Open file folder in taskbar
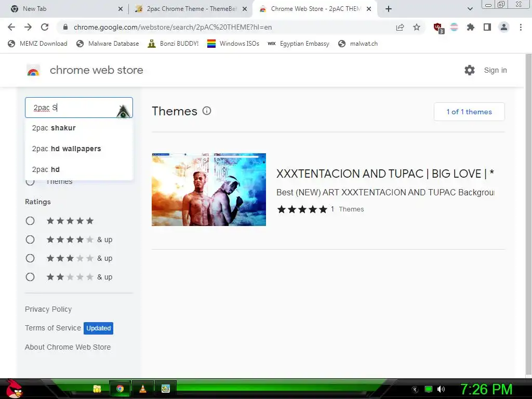Image resolution: width=532 pixels, height=399 pixels. click(97, 389)
